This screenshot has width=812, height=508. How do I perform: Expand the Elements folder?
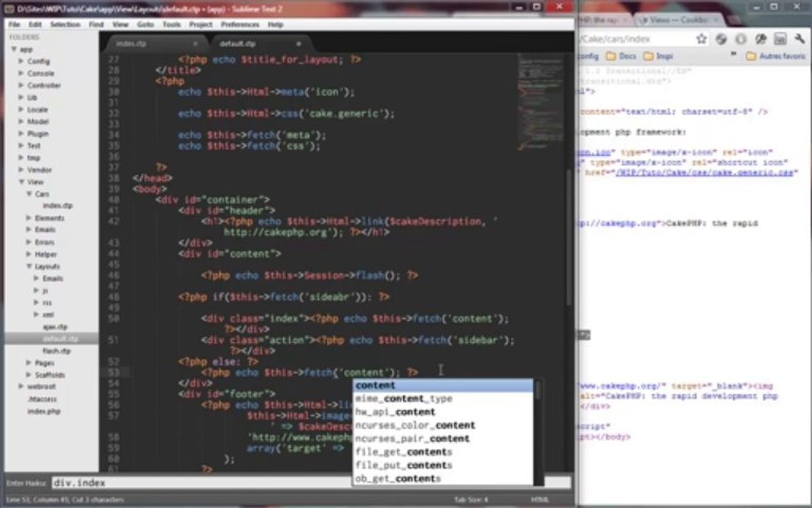(29, 218)
